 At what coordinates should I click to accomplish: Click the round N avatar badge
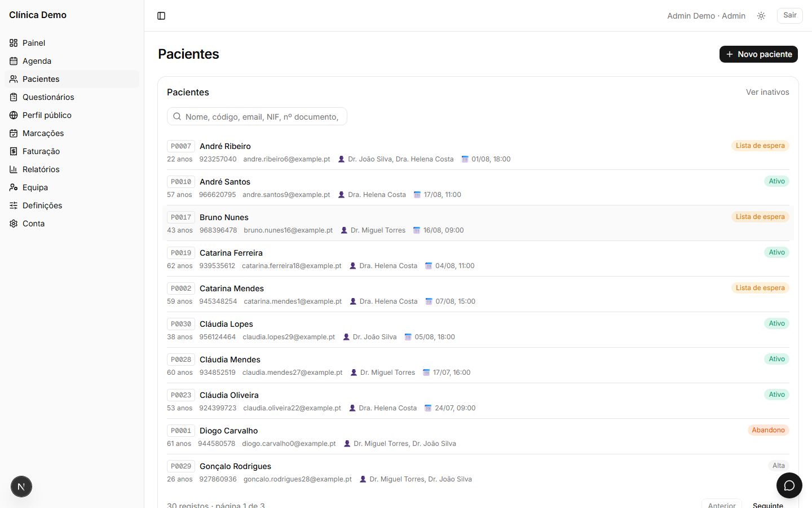(21, 487)
